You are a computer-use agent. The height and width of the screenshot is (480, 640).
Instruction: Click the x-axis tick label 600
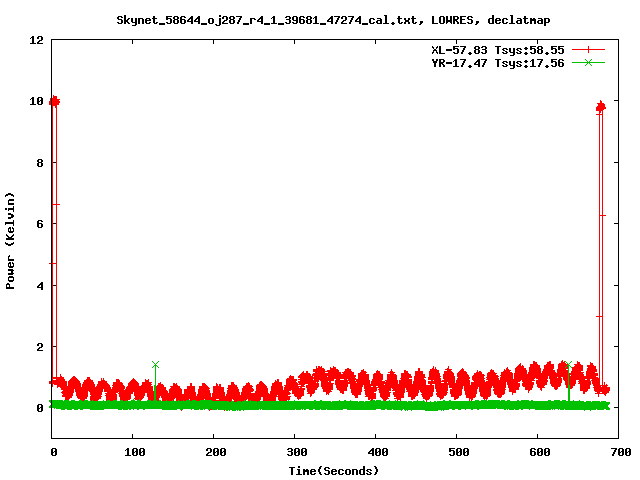tap(540, 452)
